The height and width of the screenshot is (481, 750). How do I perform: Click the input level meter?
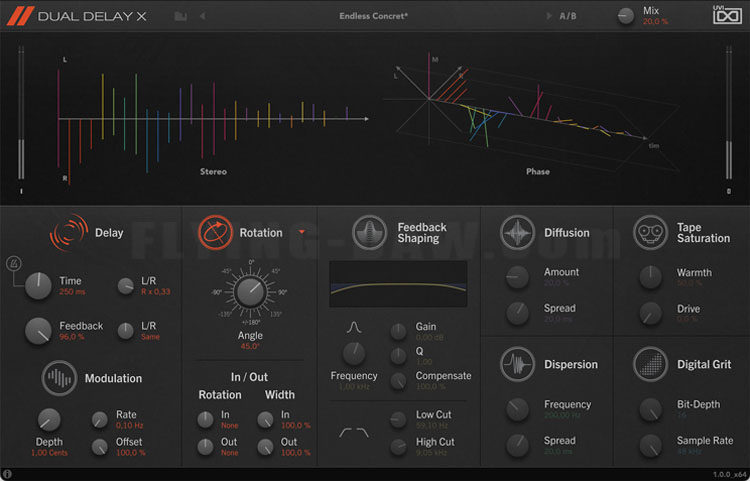click(x=21, y=113)
